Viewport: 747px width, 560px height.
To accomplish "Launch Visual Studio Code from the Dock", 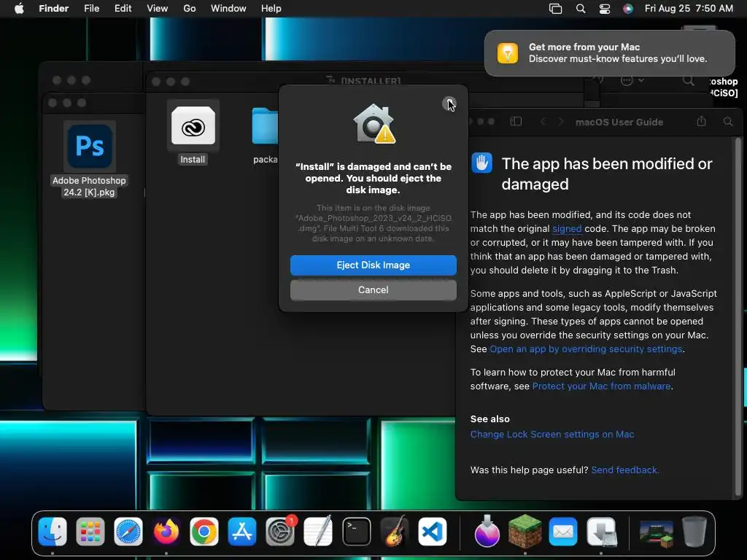I will pos(432,532).
